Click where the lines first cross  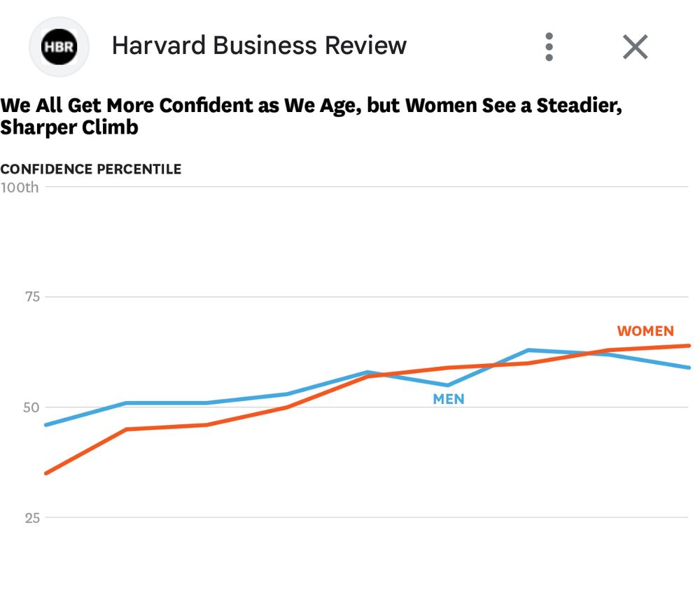[x=384, y=375]
